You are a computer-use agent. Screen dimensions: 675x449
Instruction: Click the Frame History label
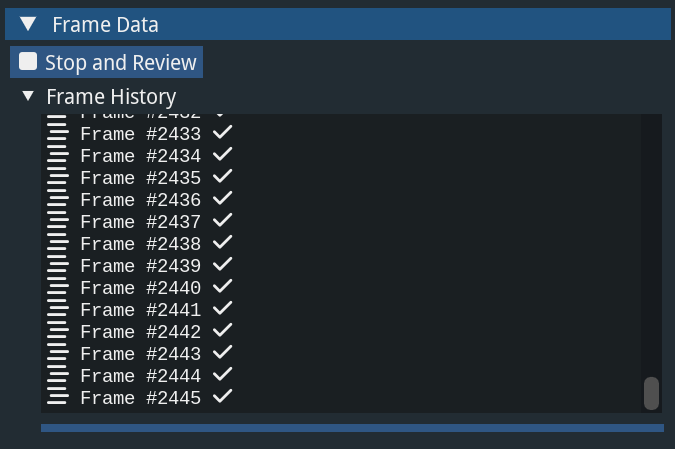(x=111, y=97)
